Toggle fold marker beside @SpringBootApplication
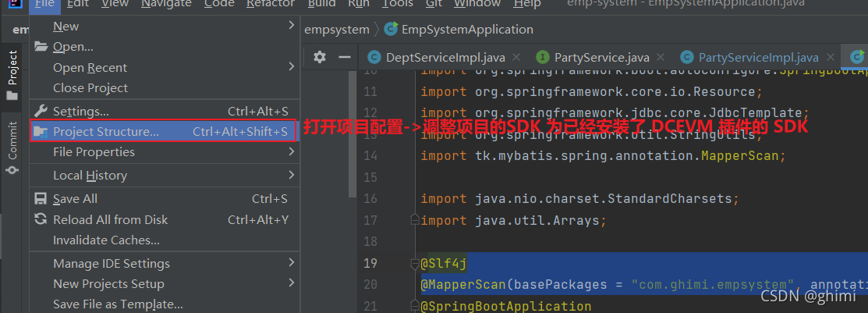 415,306
